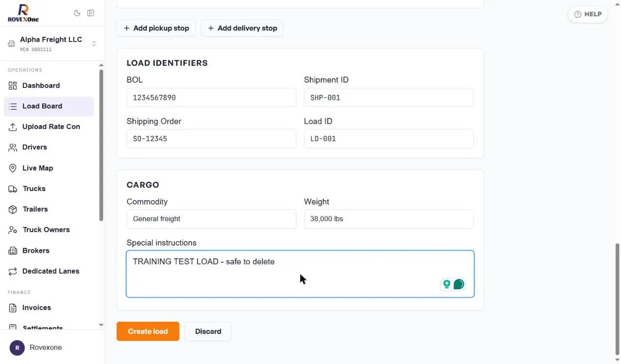Click the Dedicated Lanes arrows icon
The height and width of the screenshot is (364, 621).
pyautogui.click(x=13, y=271)
